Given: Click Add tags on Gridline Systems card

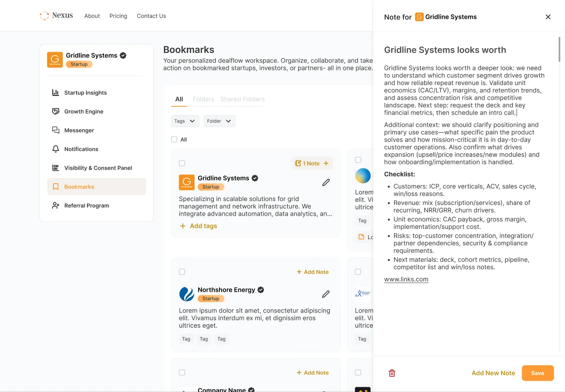Looking at the screenshot, I should [x=198, y=226].
